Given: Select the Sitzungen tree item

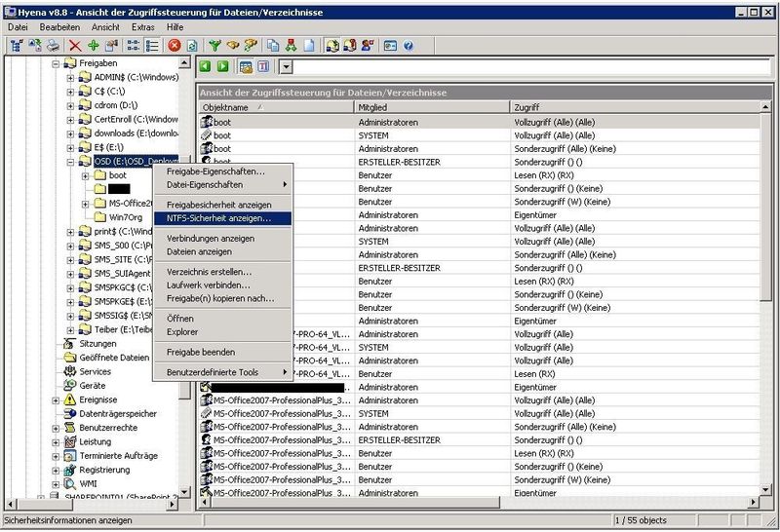Looking at the screenshot, I should pos(98,344).
